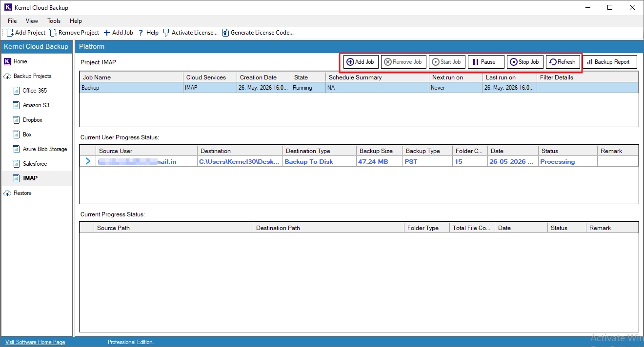This screenshot has width=644, height=347.
Task: Stop the running job
Action: click(525, 62)
